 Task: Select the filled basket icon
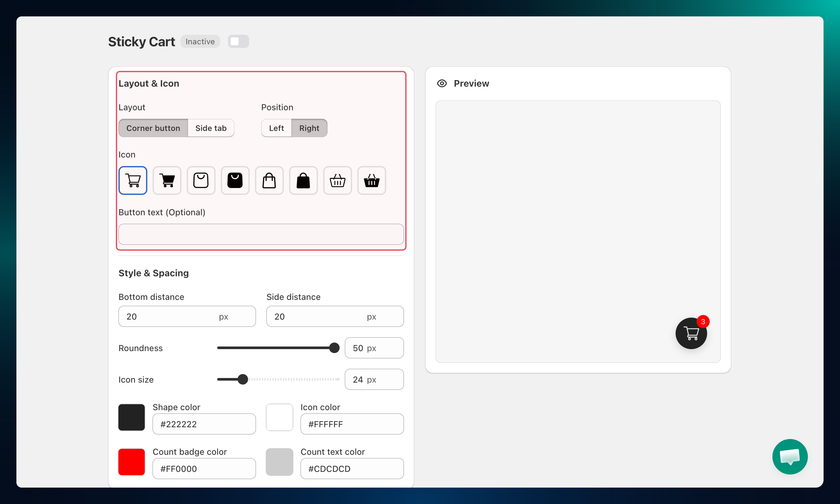[371, 180]
